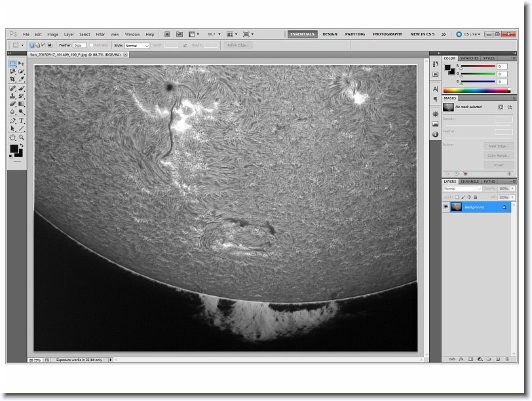
Task: Switch to the Design workspace
Action: [330, 34]
